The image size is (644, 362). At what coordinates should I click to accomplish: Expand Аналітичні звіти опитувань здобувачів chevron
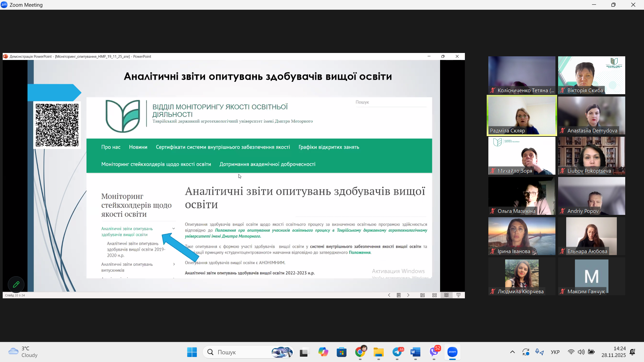coord(173,228)
